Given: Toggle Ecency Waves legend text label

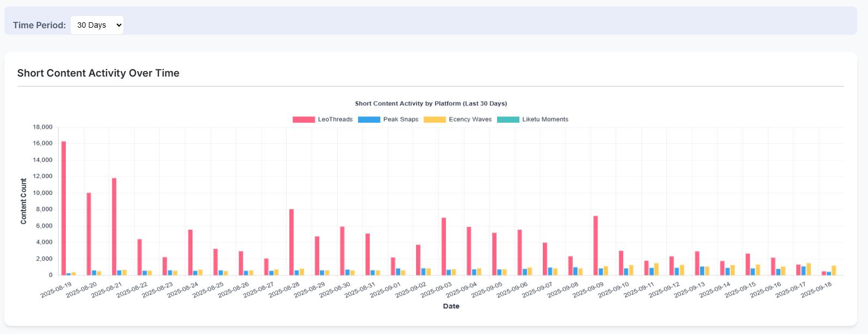Looking at the screenshot, I should [x=470, y=119].
